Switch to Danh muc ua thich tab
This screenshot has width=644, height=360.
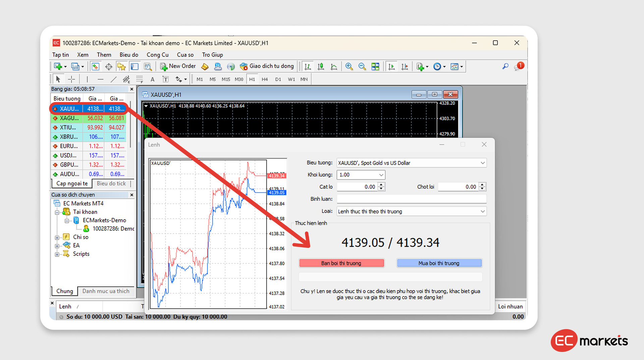tap(106, 291)
